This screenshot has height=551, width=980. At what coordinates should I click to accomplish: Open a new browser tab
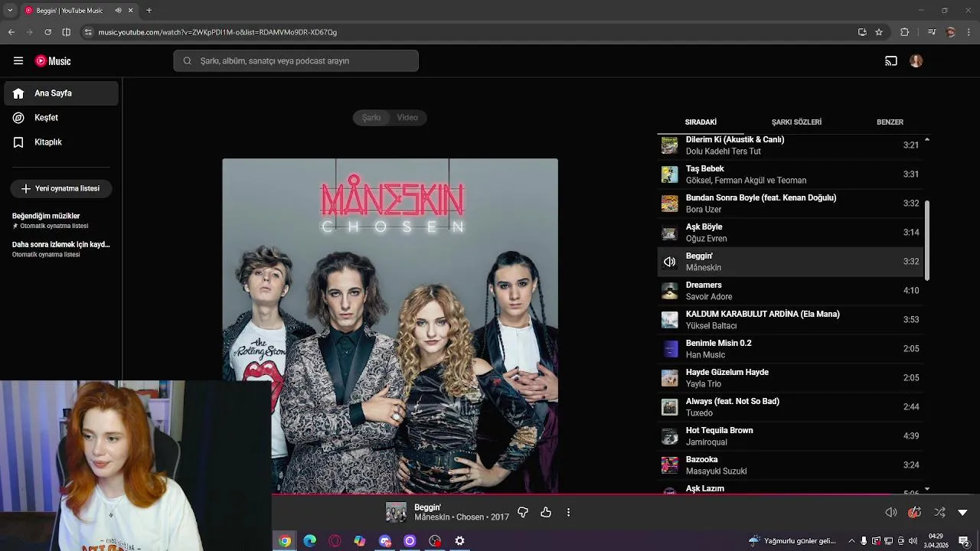coord(149,11)
